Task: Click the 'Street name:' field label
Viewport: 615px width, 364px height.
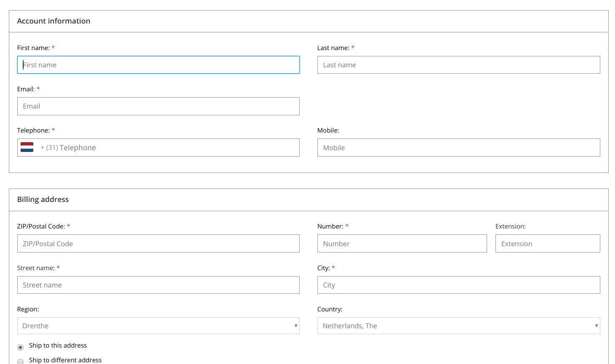Action: (36, 268)
